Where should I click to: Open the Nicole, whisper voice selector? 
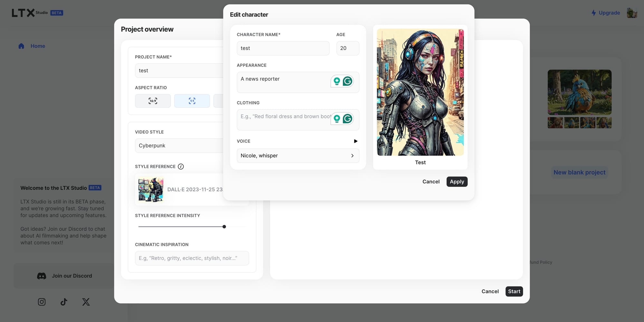298,156
